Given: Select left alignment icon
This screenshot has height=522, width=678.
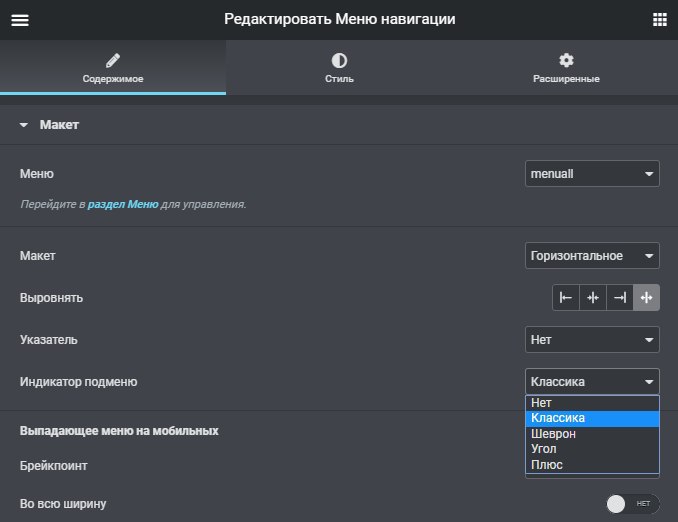Looking at the screenshot, I should 566,298.
